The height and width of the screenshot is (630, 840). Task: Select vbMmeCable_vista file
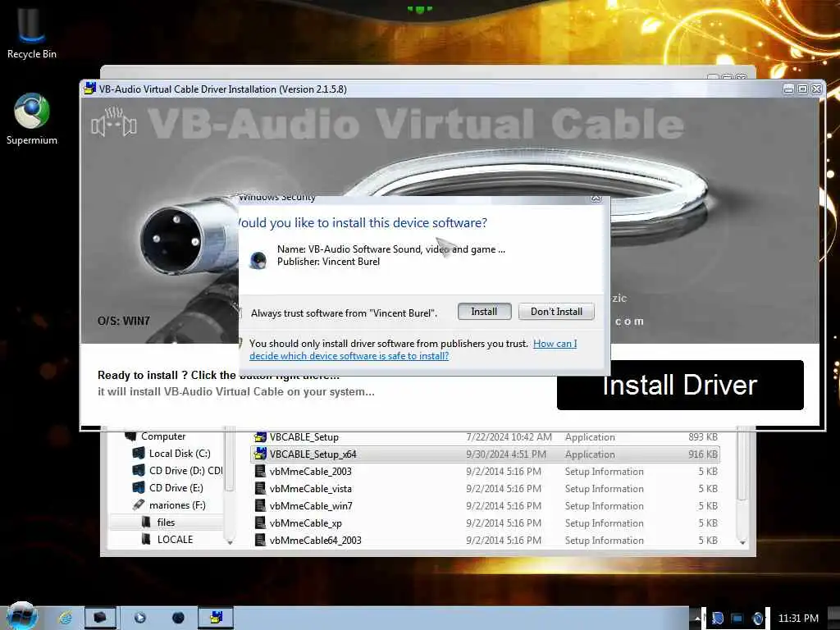click(485, 489)
